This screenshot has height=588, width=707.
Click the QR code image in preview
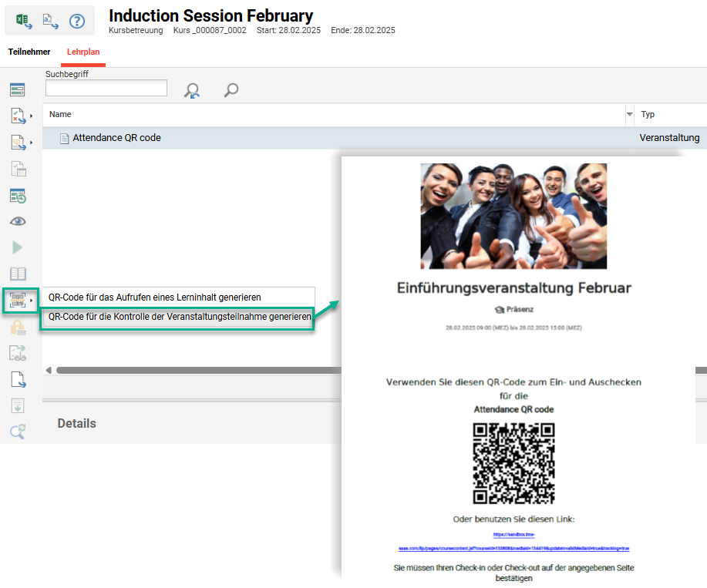(x=513, y=463)
